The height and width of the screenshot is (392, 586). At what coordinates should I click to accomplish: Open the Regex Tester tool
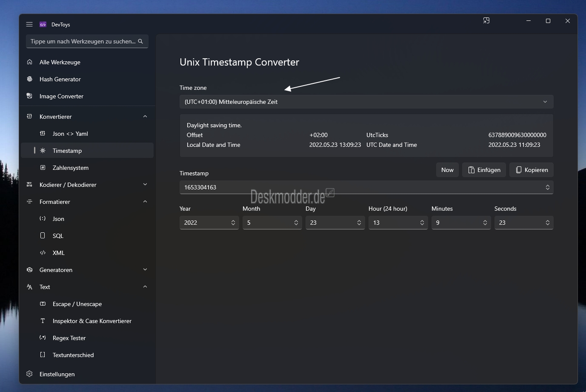(87, 338)
